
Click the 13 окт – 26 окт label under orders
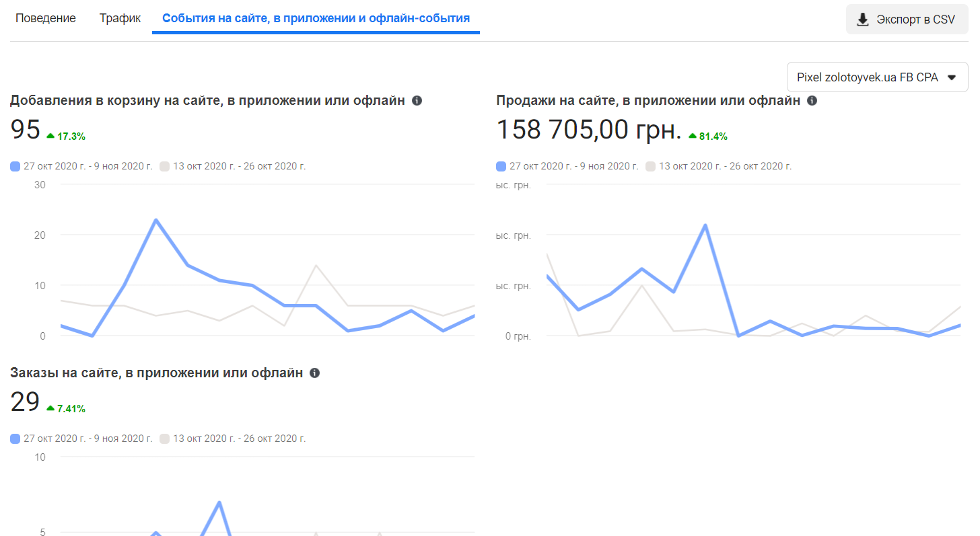[x=239, y=438]
